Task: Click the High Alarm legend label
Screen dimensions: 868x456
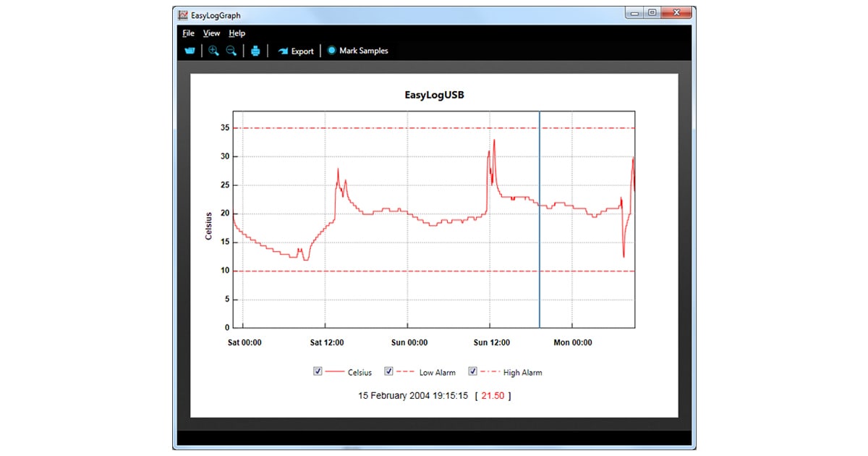Action: pyautogui.click(x=522, y=373)
